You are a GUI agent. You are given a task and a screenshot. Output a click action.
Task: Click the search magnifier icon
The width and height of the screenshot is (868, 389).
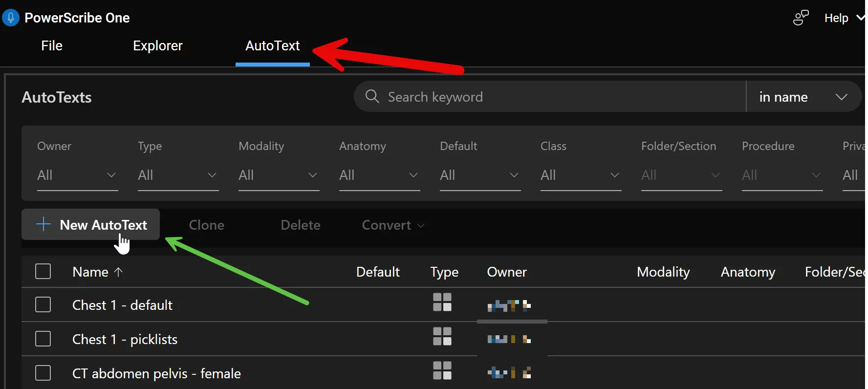point(372,96)
